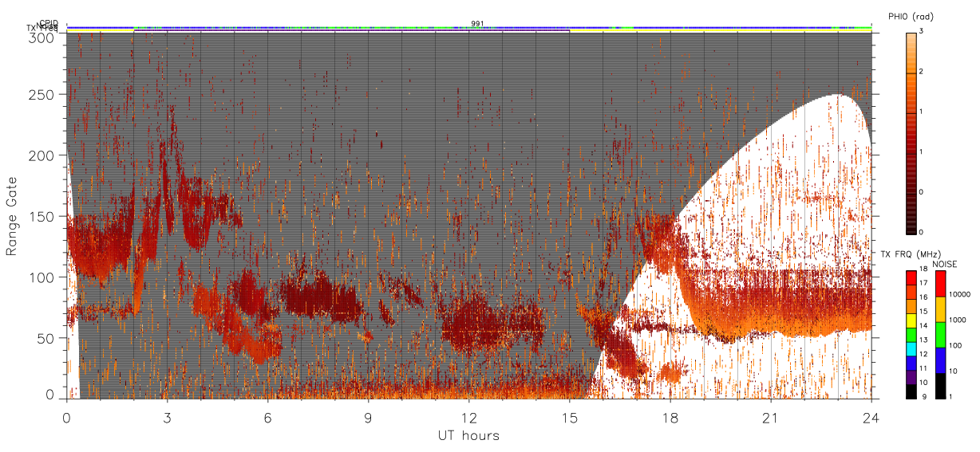Click the UT hours tick label 15
The image size is (980, 452).
570,417
